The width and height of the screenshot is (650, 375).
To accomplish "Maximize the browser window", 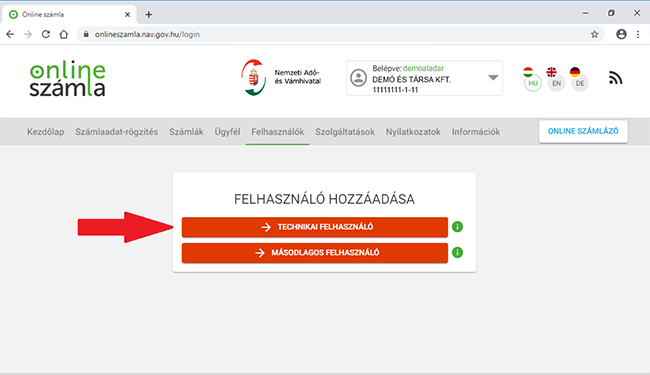I will pyautogui.click(x=611, y=14).
